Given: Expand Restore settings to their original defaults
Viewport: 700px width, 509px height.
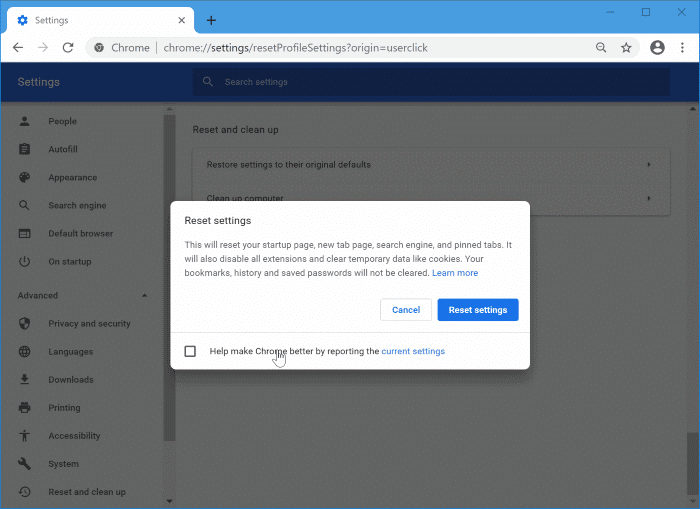Looking at the screenshot, I should coord(431,165).
